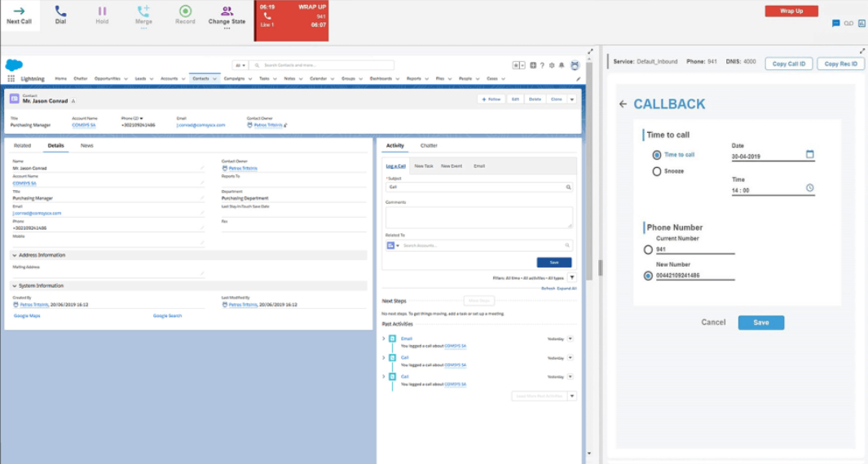Click the Dial phone icon
This screenshot has width=868, height=464.
pos(60,11)
